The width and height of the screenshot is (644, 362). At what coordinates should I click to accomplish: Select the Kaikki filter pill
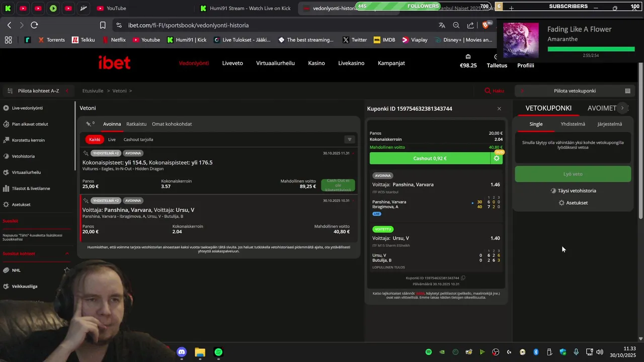(x=95, y=139)
